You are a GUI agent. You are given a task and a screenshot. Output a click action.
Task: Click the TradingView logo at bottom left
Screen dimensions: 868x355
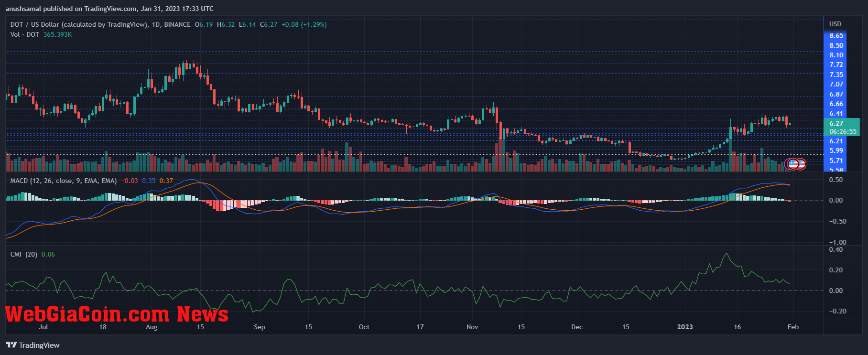point(33,345)
